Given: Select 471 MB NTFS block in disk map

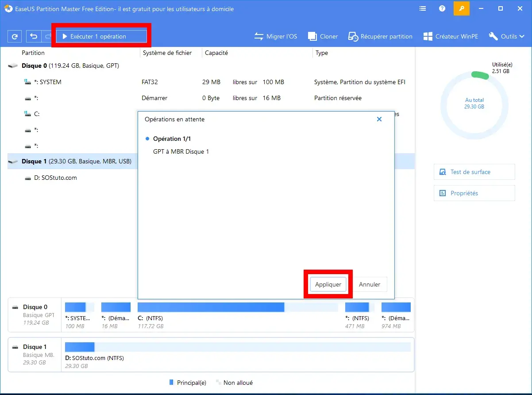Looking at the screenshot, I should point(359,316).
